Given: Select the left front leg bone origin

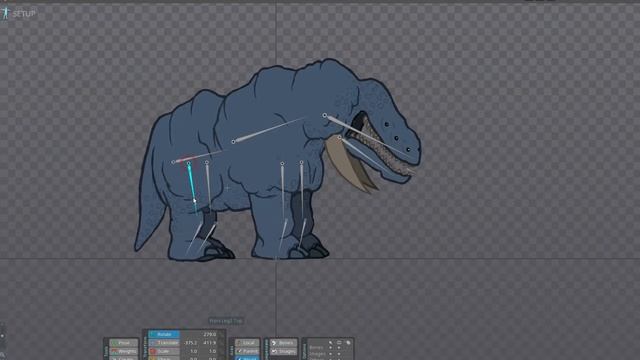Looking at the screenshot, I should pyautogui.click(x=282, y=164).
